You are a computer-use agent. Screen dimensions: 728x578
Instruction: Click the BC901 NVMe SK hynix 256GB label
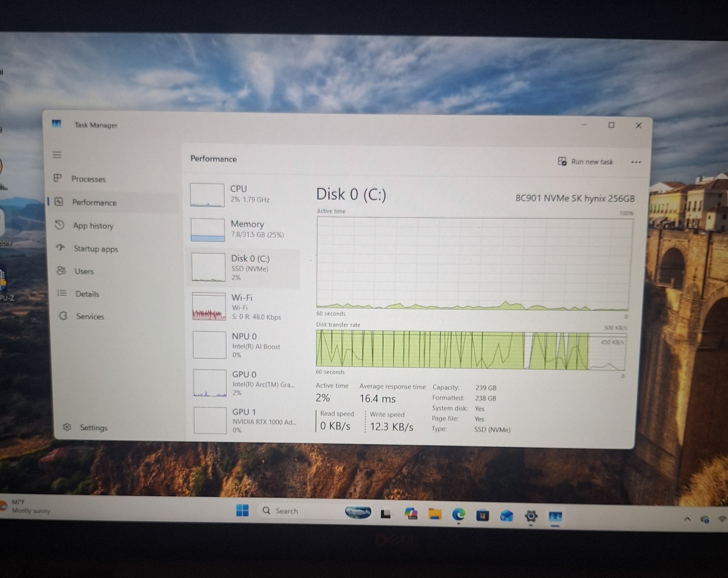click(575, 198)
